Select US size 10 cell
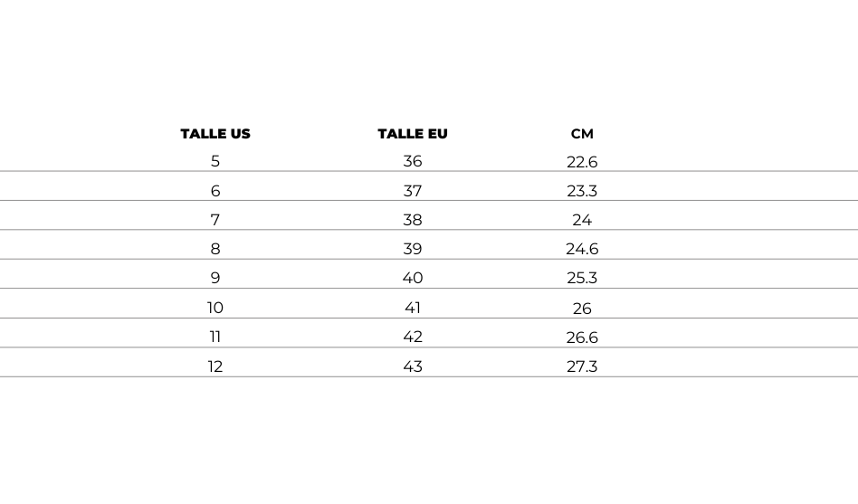The height and width of the screenshot is (504, 858). [x=215, y=308]
